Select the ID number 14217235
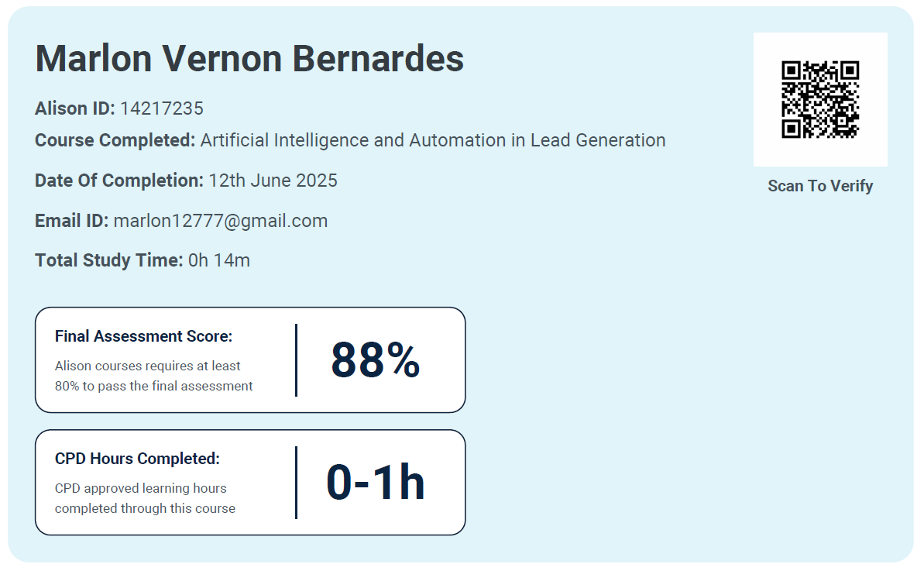The height and width of the screenshot is (571, 924). [x=162, y=108]
